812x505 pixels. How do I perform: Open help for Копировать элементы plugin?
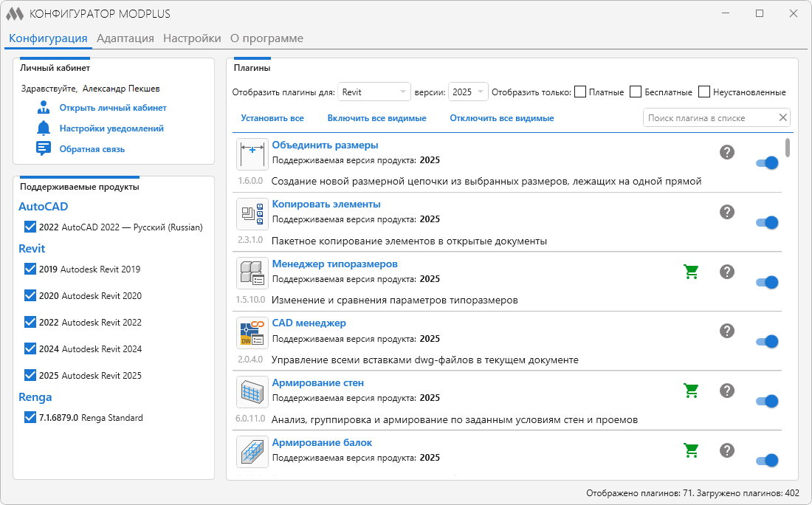[727, 212]
